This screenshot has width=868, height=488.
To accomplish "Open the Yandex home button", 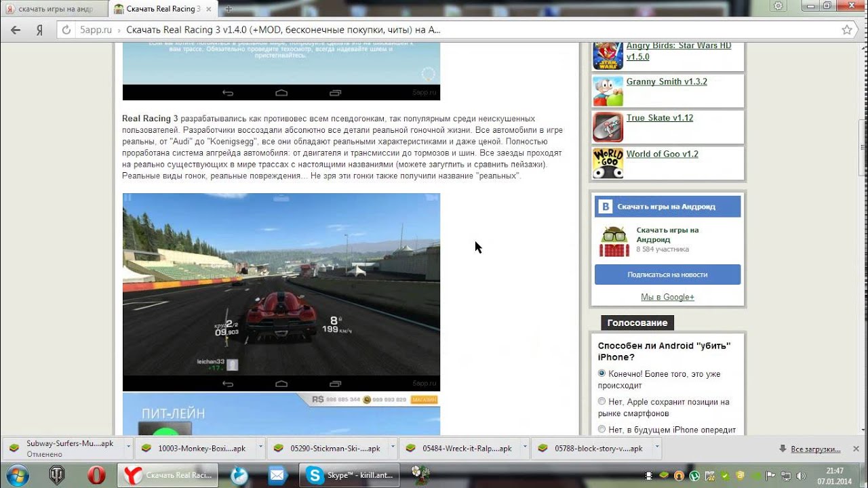I will pos(39,30).
